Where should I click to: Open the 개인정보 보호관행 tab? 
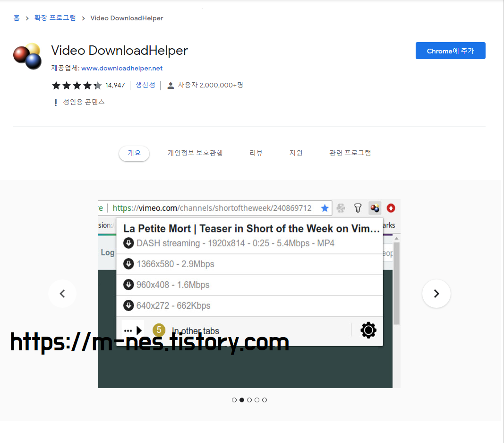tap(195, 153)
